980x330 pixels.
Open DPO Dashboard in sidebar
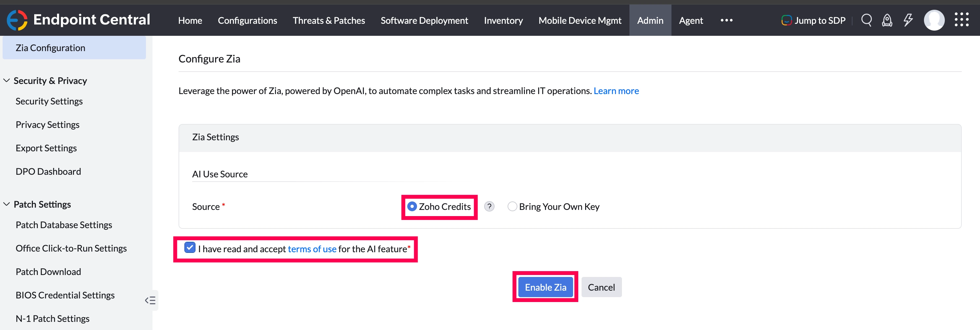point(48,172)
